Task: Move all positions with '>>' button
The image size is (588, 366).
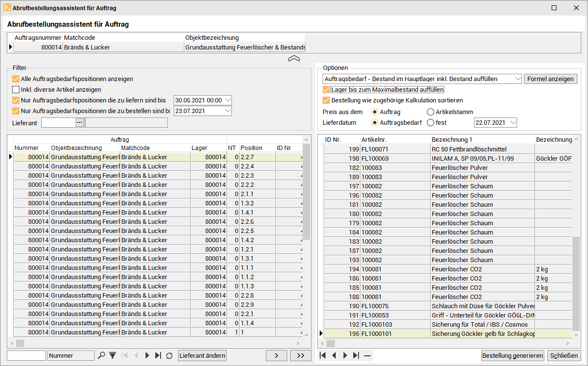Action: click(300, 355)
